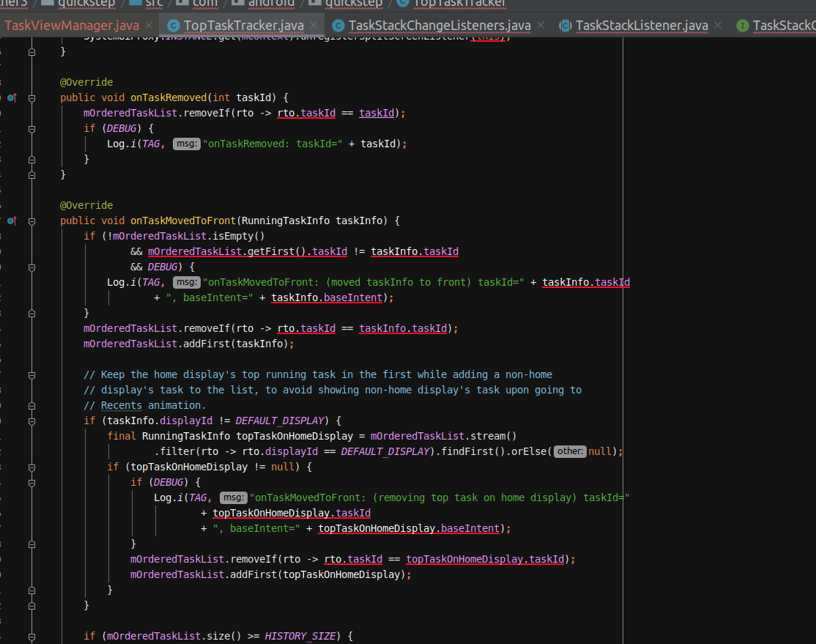Image resolution: width=816 pixels, height=644 pixels.
Task: Fold the if (topTaskOnHomeDisplay != null) block
Action: [31, 467]
